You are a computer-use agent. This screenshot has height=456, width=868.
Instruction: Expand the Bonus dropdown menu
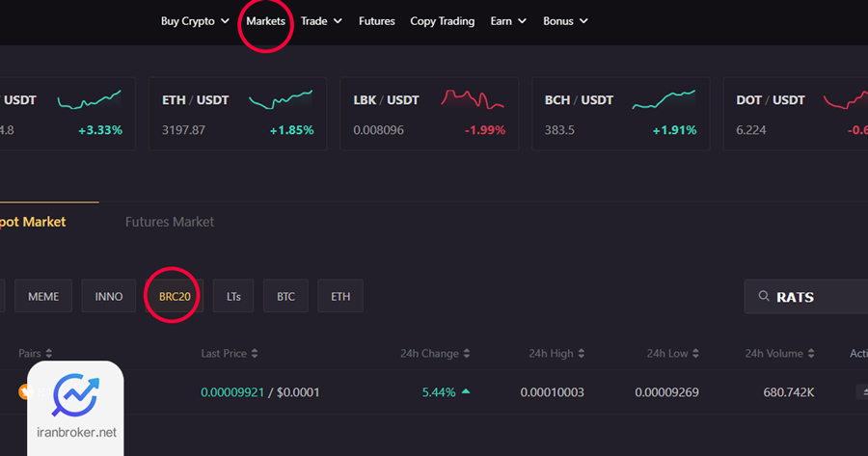pos(565,21)
